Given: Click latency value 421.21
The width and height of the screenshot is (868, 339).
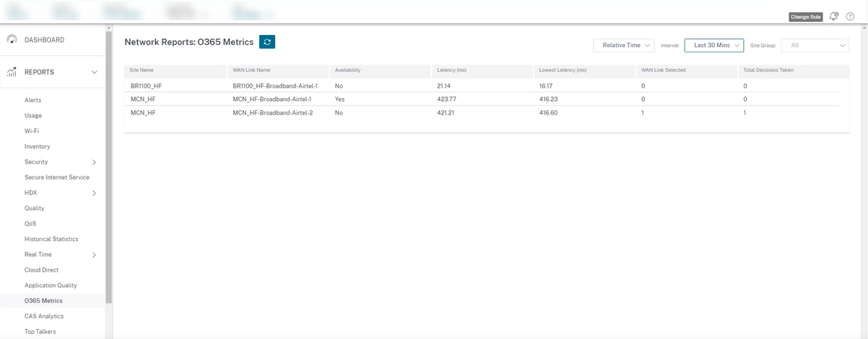Looking at the screenshot, I should (446, 113).
